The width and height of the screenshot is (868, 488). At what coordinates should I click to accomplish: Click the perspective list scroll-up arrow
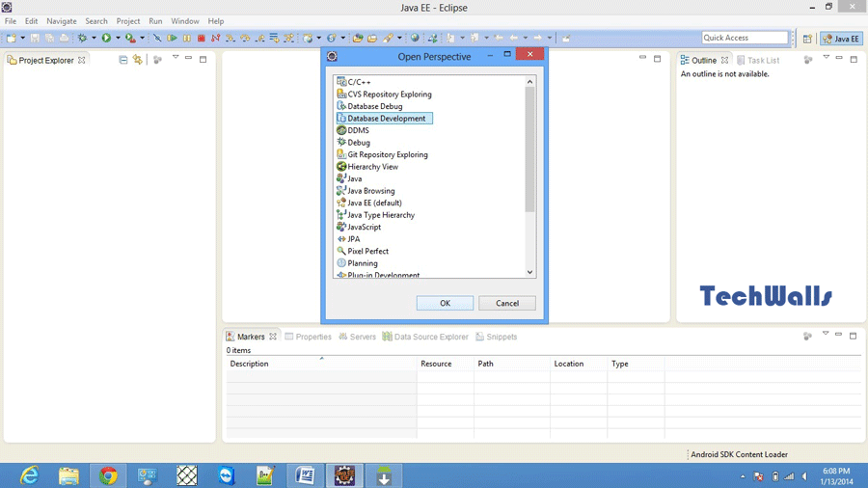(x=529, y=82)
